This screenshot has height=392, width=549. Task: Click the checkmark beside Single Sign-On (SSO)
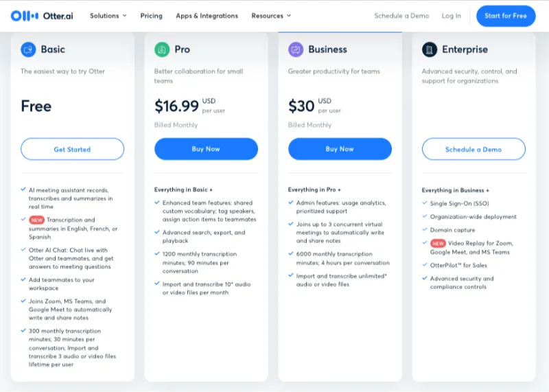point(425,203)
